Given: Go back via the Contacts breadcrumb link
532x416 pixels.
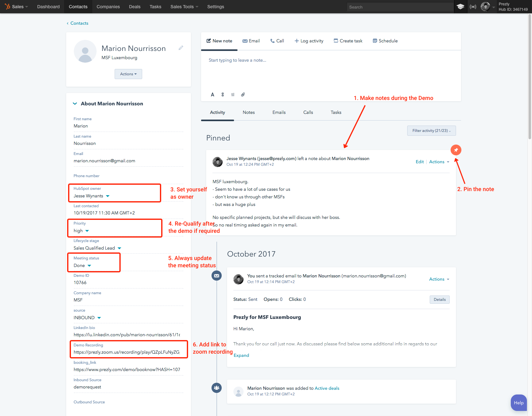Looking at the screenshot, I should (78, 23).
